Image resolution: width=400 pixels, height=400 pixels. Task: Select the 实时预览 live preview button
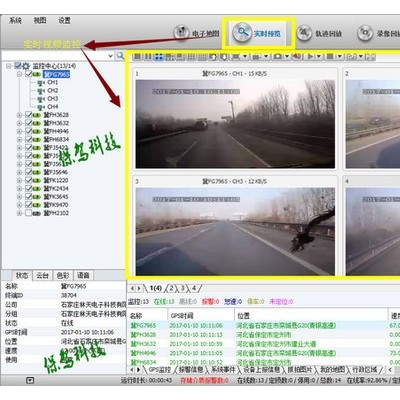(258, 33)
